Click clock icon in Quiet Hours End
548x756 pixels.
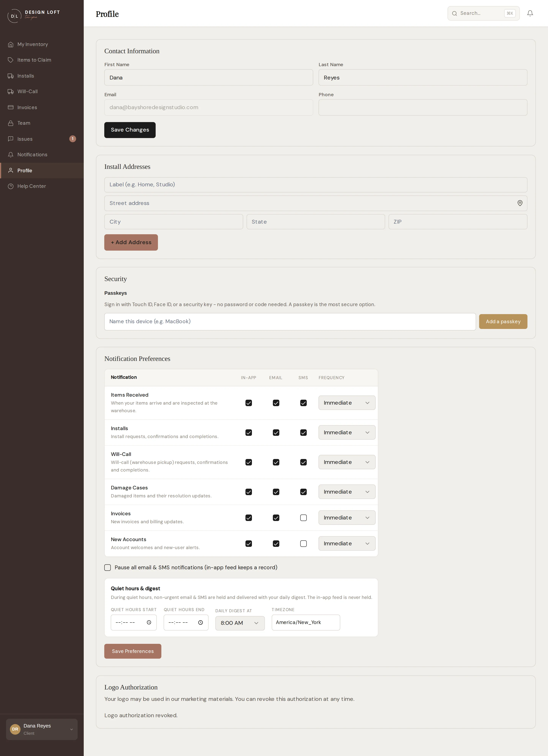click(x=200, y=622)
